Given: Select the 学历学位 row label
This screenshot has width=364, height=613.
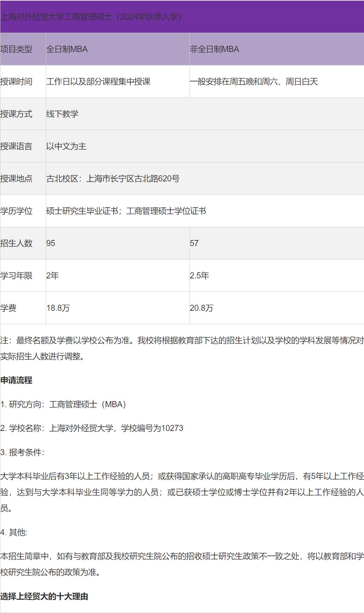Looking at the screenshot, I should tap(23, 211).
